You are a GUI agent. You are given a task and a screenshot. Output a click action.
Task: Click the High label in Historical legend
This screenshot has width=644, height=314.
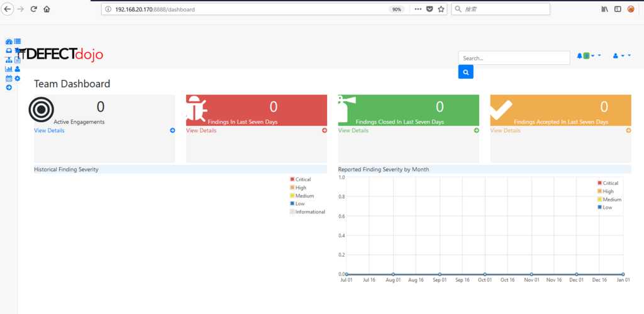pyautogui.click(x=301, y=188)
